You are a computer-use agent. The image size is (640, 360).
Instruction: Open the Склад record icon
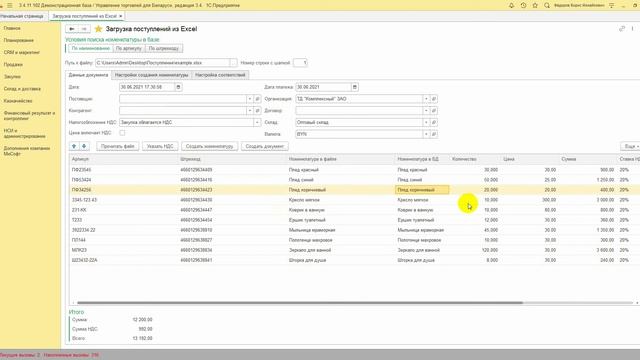coord(434,122)
